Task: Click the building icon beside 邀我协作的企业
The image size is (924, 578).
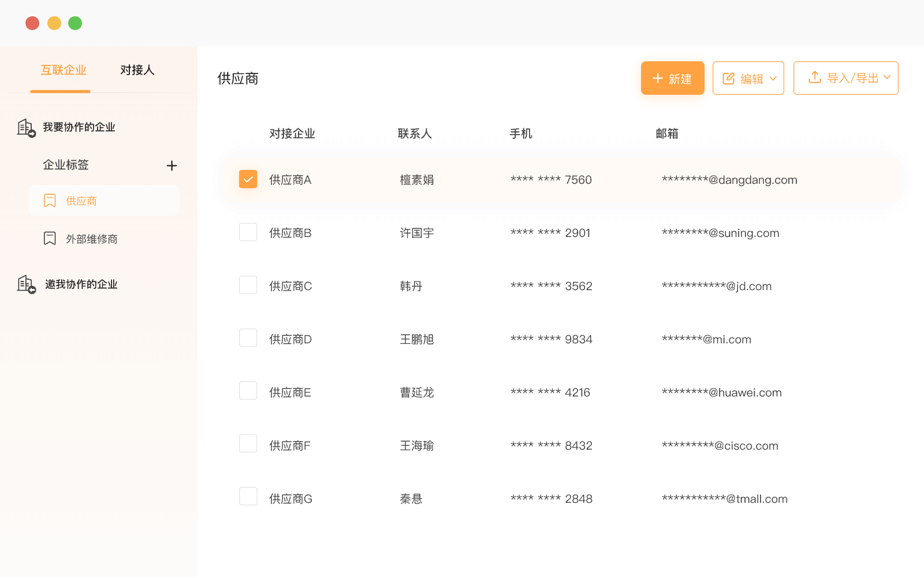Action: click(x=26, y=284)
